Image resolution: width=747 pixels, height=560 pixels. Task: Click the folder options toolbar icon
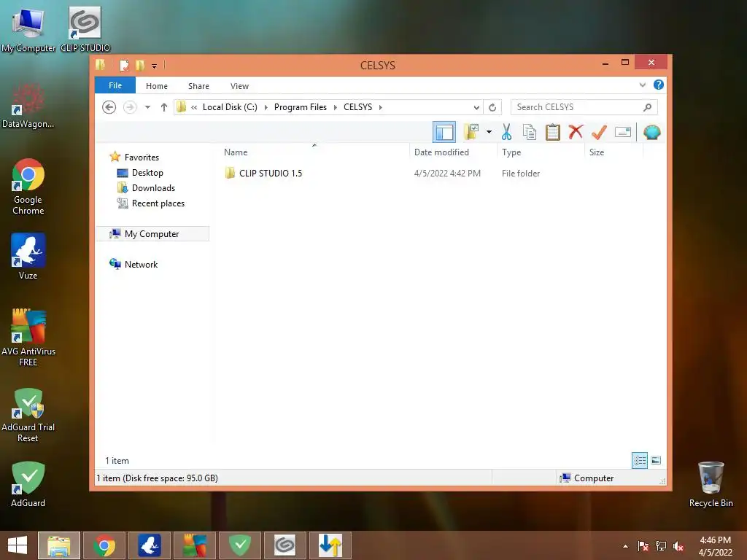coord(471,132)
